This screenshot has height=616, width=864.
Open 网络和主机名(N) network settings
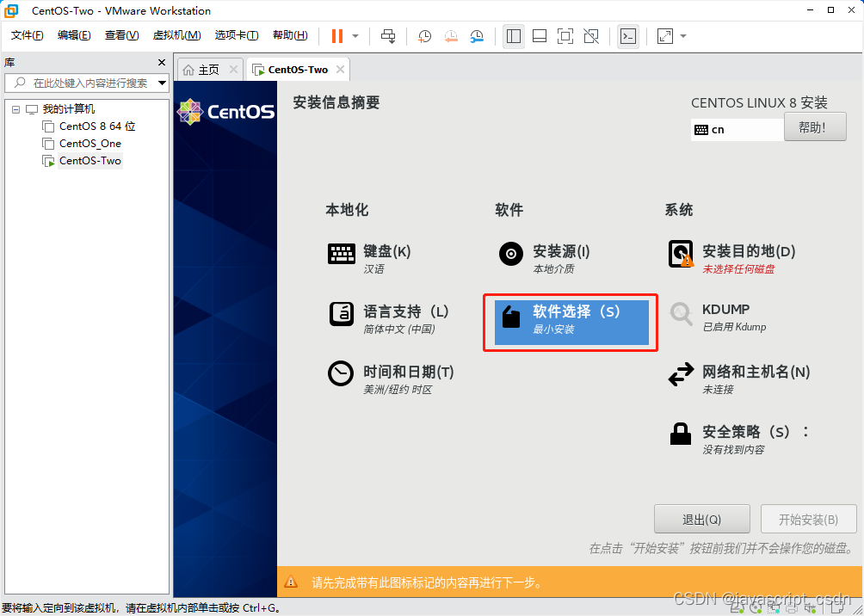pos(738,379)
